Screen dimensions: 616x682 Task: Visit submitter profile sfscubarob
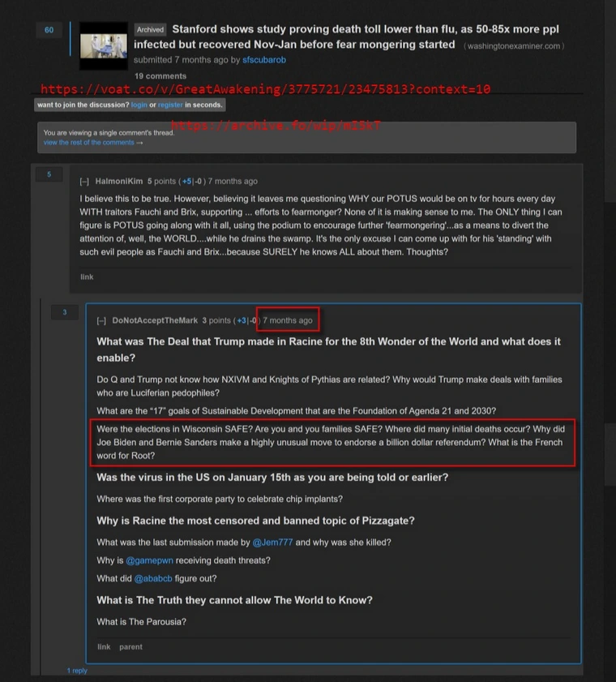click(264, 60)
